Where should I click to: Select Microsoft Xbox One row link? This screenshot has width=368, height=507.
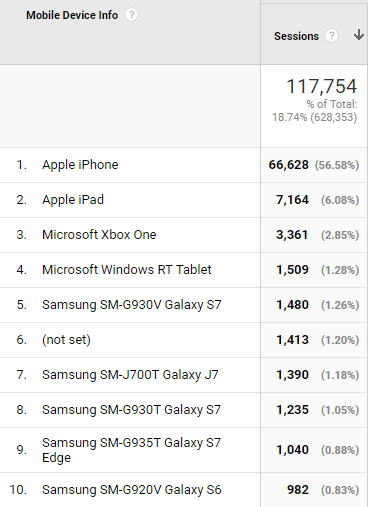tap(99, 235)
